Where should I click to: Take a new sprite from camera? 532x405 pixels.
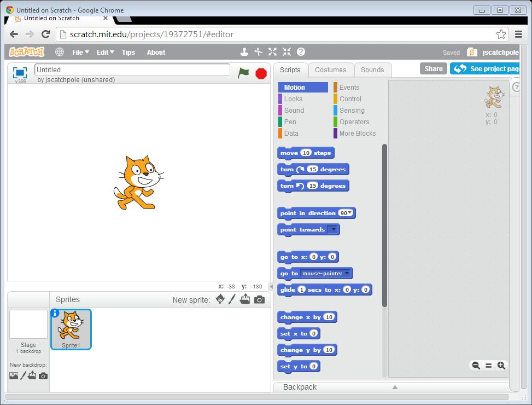[x=260, y=299]
